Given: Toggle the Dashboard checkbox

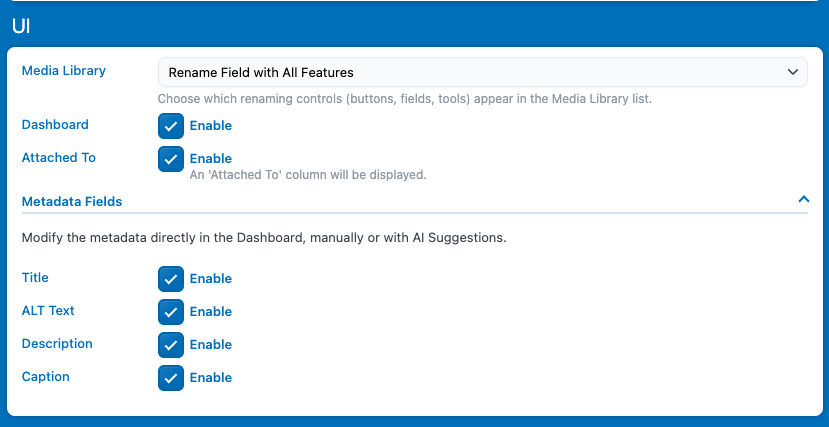Looking at the screenshot, I should click(x=171, y=126).
